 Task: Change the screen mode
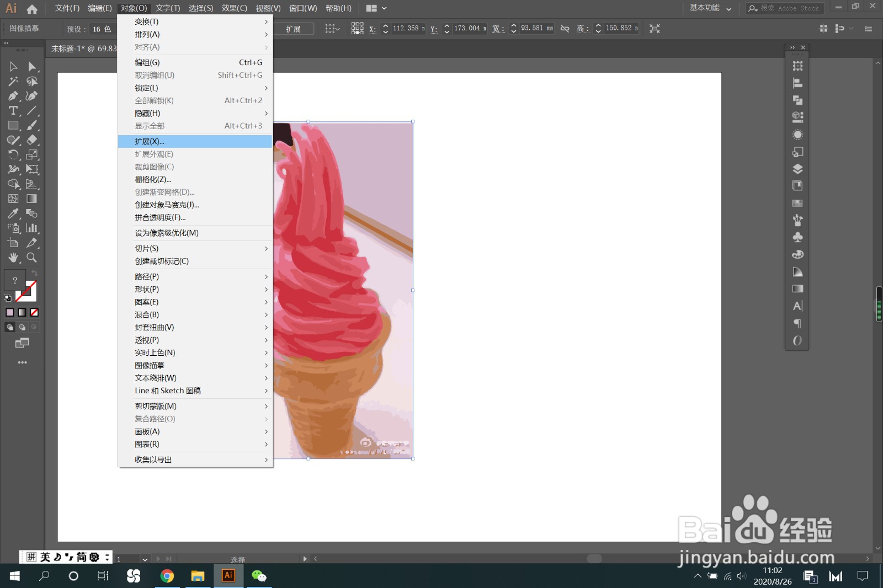[22, 343]
